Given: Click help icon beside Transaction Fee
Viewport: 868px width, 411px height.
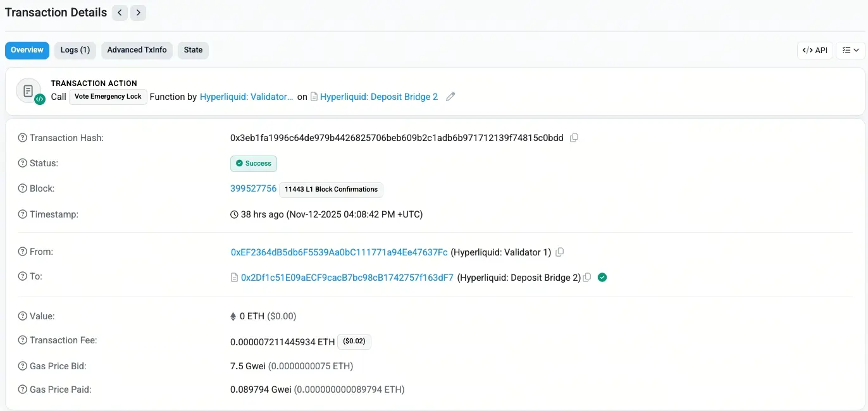Looking at the screenshot, I should [x=23, y=340].
